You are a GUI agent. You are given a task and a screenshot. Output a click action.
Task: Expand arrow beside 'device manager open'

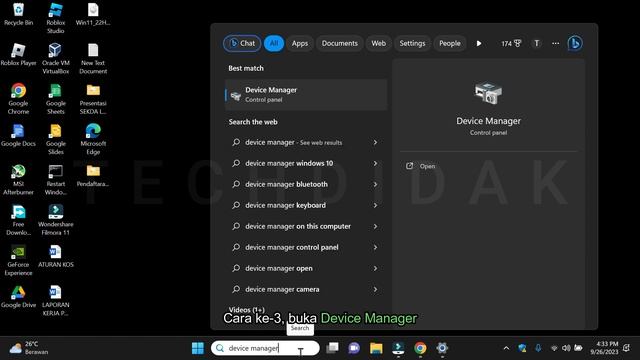[375, 269]
